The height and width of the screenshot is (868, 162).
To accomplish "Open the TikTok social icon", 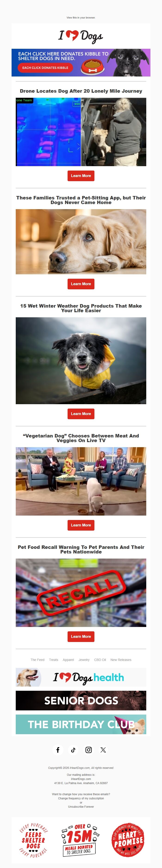I will (73, 750).
